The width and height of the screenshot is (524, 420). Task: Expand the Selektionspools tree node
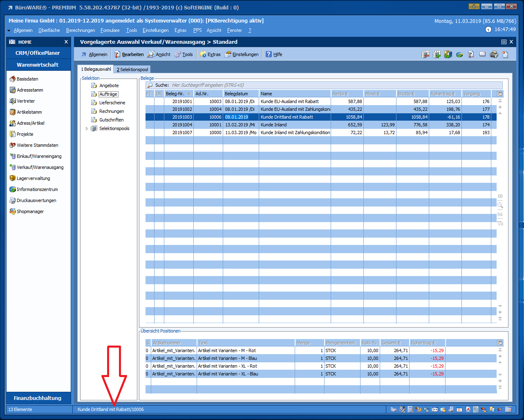(x=87, y=128)
